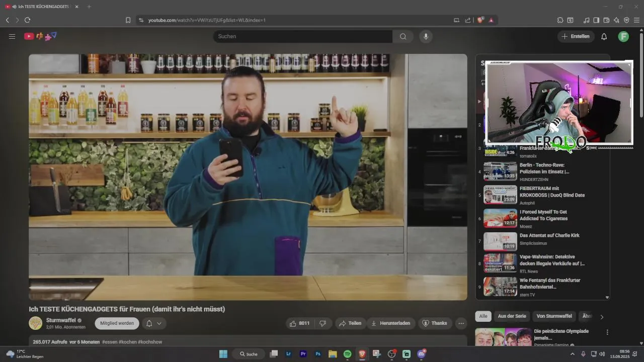Open notification bell dropdown for Sturmwaffel

pos(154,323)
